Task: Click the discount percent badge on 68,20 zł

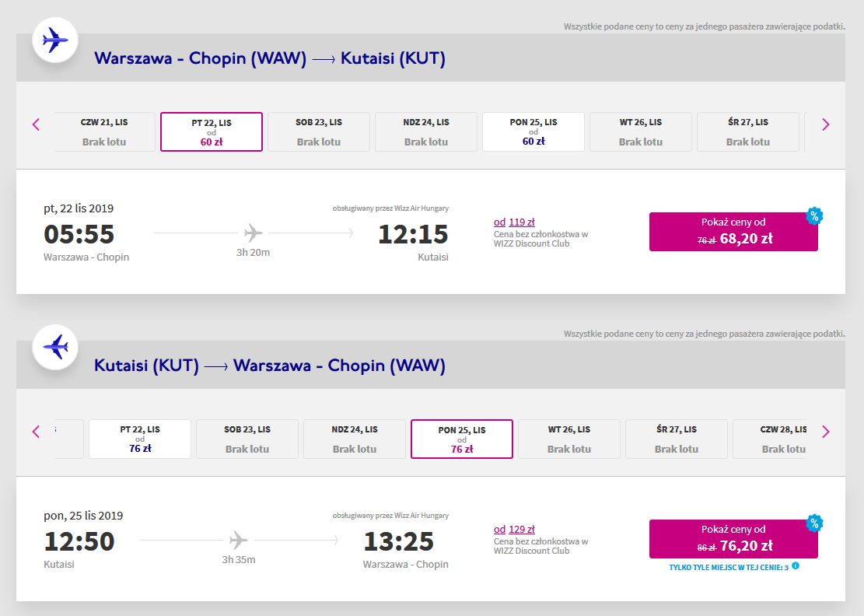Action: 814,216
